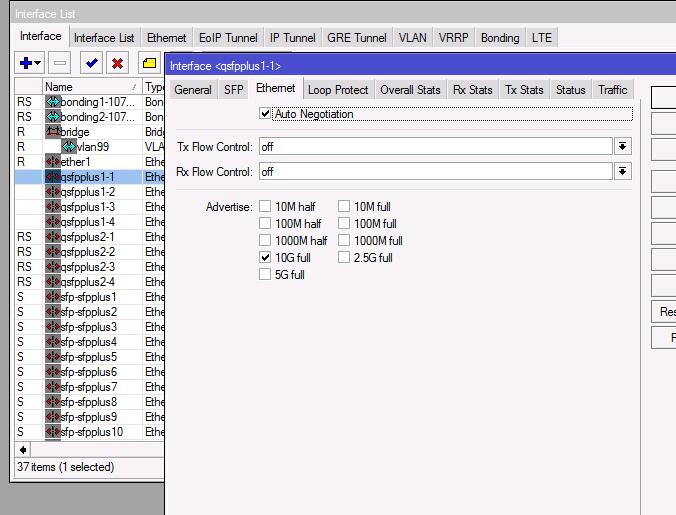The image size is (676, 515).
Task: Open the EoIP Tunnel tab
Action: [x=228, y=38]
